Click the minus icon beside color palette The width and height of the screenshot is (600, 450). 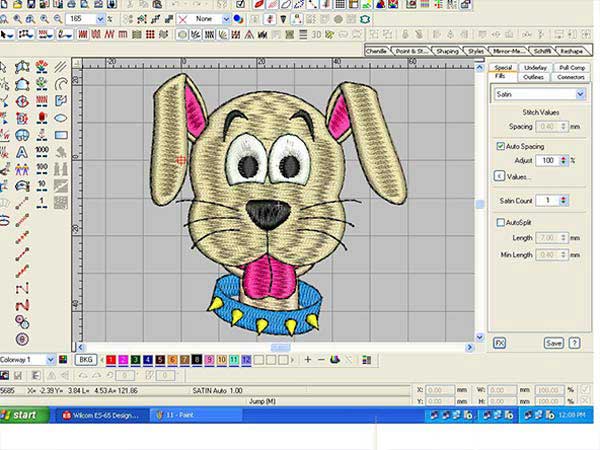coord(321,359)
